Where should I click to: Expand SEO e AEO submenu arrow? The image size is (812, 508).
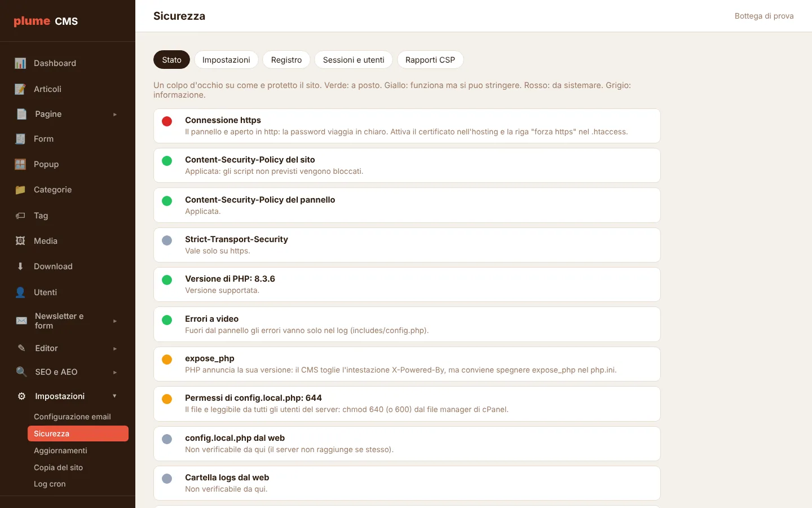click(115, 373)
